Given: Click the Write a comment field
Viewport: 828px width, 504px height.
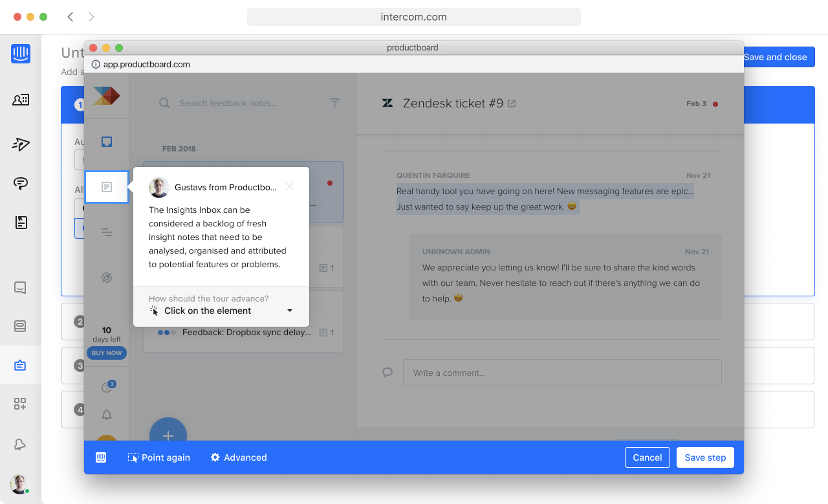Looking at the screenshot, I should pos(562,373).
